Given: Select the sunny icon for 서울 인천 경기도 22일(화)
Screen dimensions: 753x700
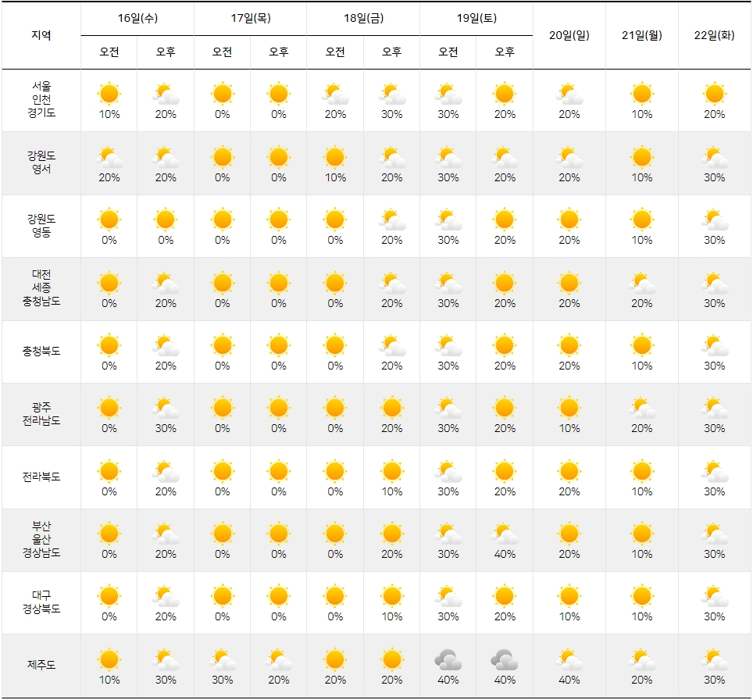Looking at the screenshot, I should click(714, 94).
